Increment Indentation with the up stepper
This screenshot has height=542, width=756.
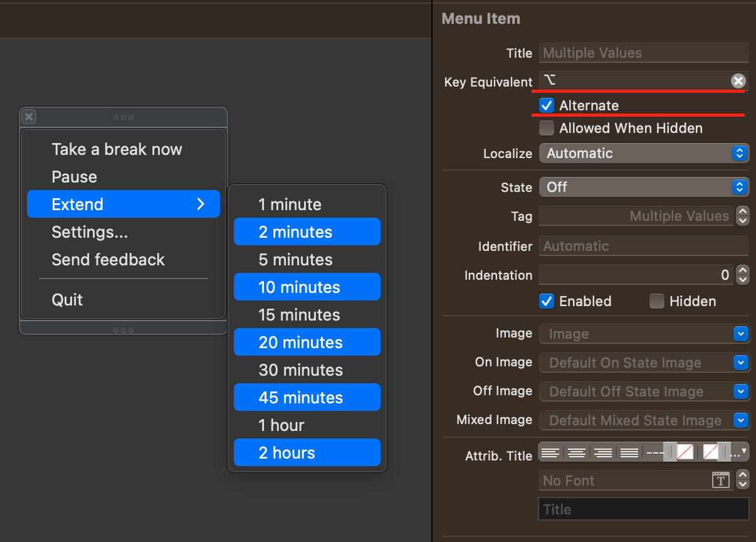click(x=743, y=271)
